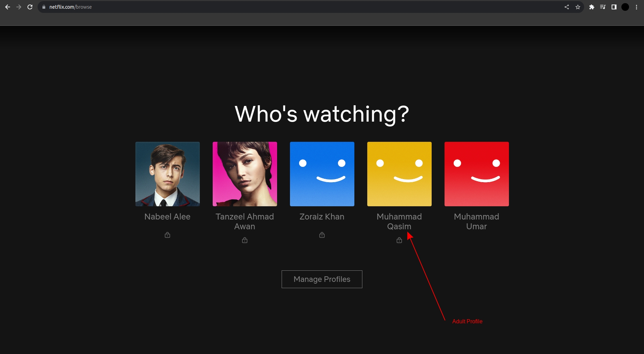Click the lock icon under Tanzeel Ahmad Awan
Screen dimensions: 644x354
[245, 240]
